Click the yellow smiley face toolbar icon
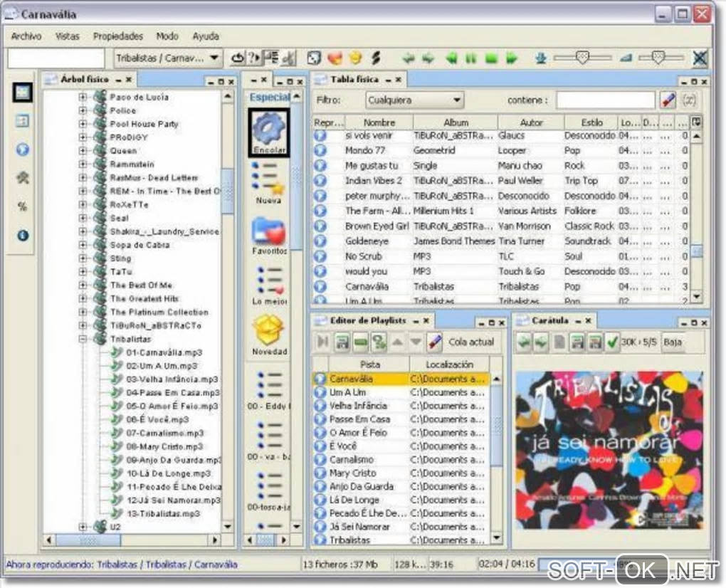726x588 pixels. point(356,58)
